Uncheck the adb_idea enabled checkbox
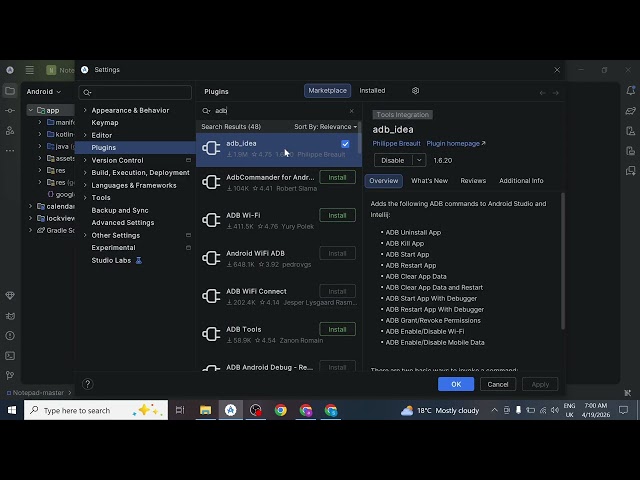The image size is (640, 480). point(345,144)
